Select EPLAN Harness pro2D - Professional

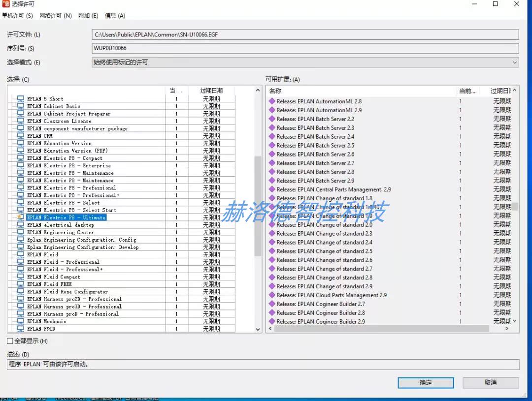click(x=74, y=299)
